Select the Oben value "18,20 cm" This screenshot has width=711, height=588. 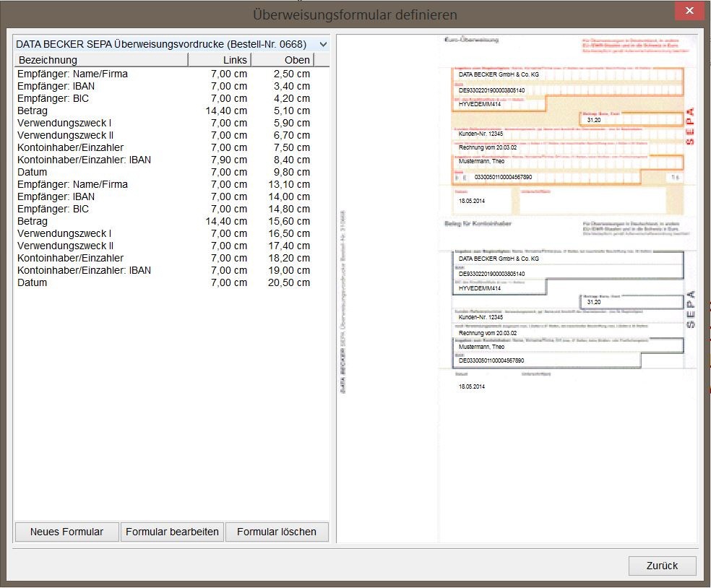(x=289, y=258)
